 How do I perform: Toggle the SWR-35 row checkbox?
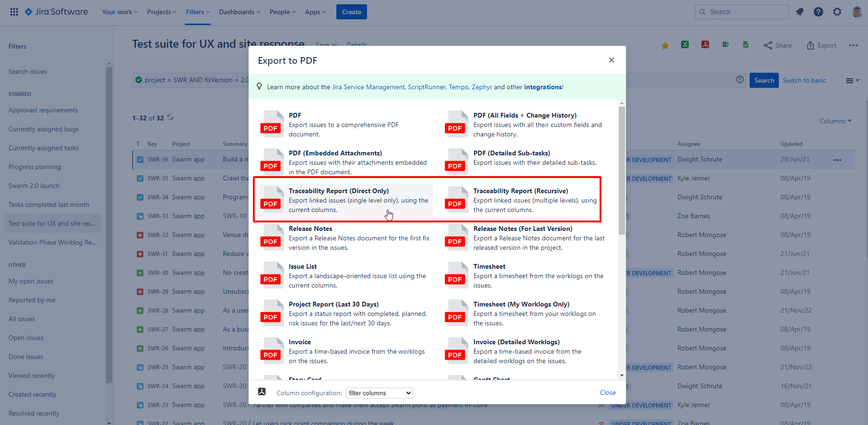click(x=140, y=178)
